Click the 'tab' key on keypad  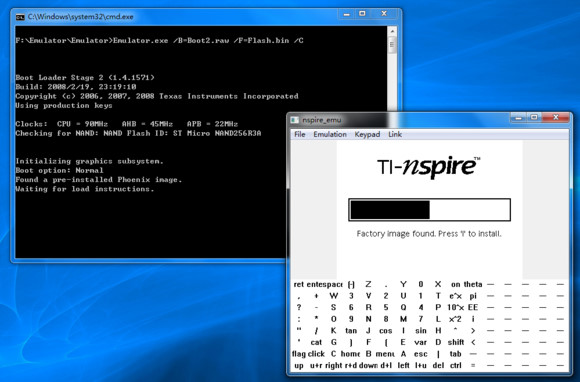pyautogui.click(x=455, y=354)
